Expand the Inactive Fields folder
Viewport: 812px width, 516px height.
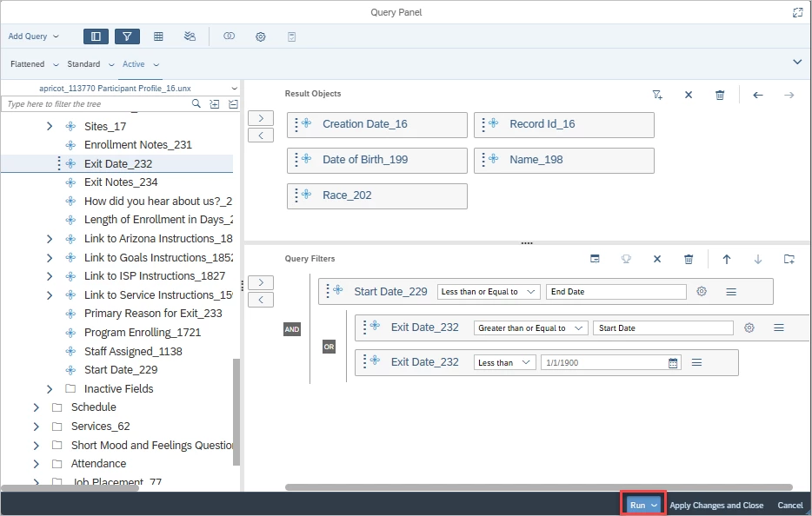50,388
